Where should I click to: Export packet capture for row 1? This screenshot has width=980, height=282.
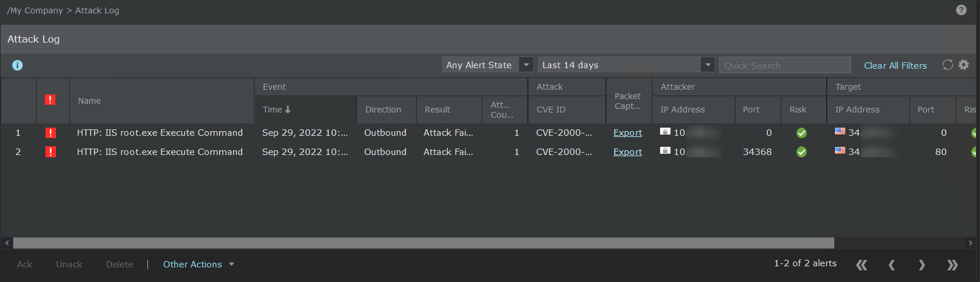[628, 133]
